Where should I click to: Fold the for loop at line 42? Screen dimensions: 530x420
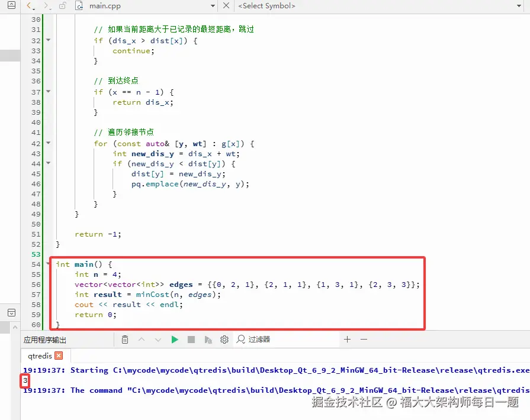pos(49,143)
